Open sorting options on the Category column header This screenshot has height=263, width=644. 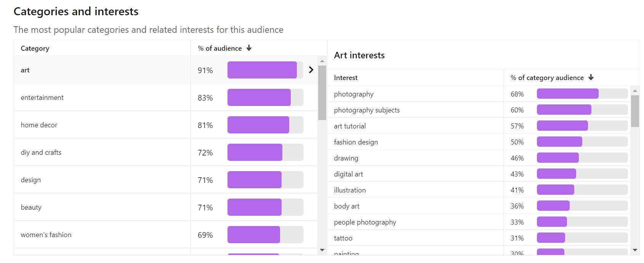click(x=35, y=48)
